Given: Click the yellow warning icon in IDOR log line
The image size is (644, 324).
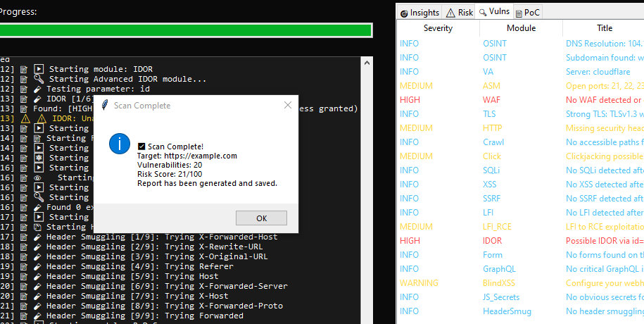Looking at the screenshot, I should 42,118.
